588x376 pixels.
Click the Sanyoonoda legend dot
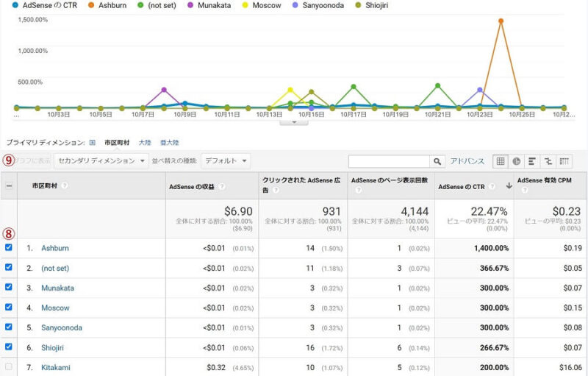(x=295, y=5)
